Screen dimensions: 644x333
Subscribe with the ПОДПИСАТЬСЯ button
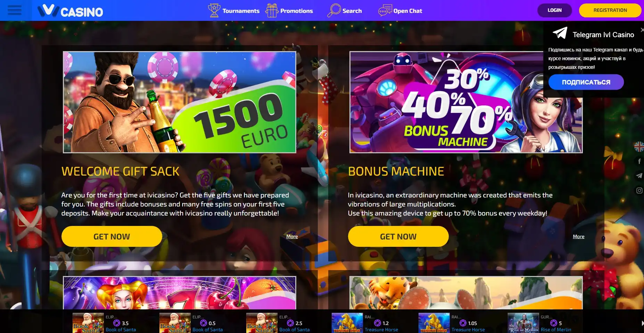[x=586, y=82]
